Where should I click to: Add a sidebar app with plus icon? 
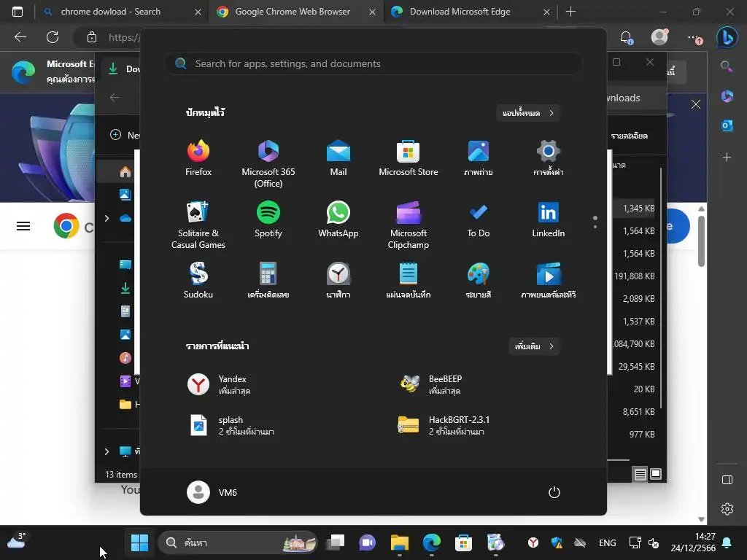click(x=727, y=157)
